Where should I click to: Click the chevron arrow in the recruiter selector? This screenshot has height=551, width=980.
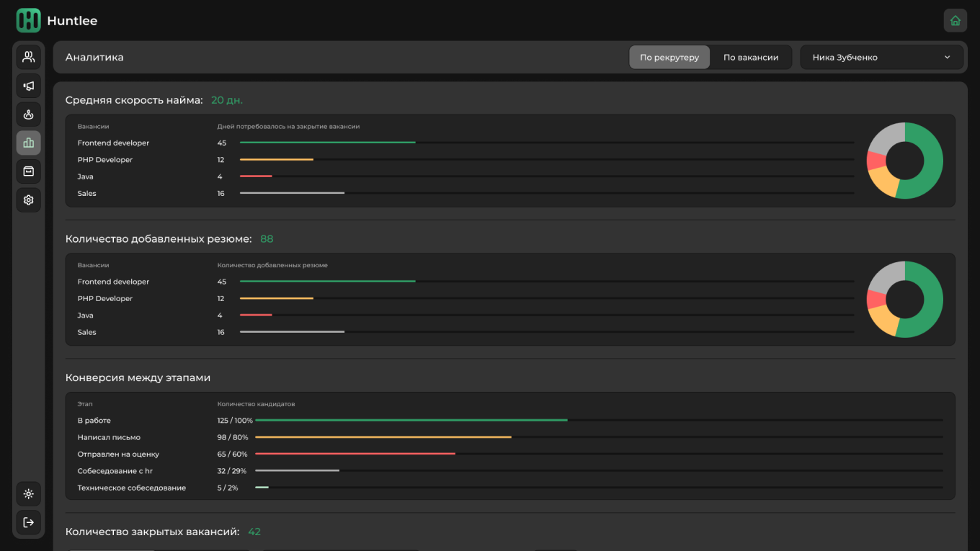[x=947, y=58]
